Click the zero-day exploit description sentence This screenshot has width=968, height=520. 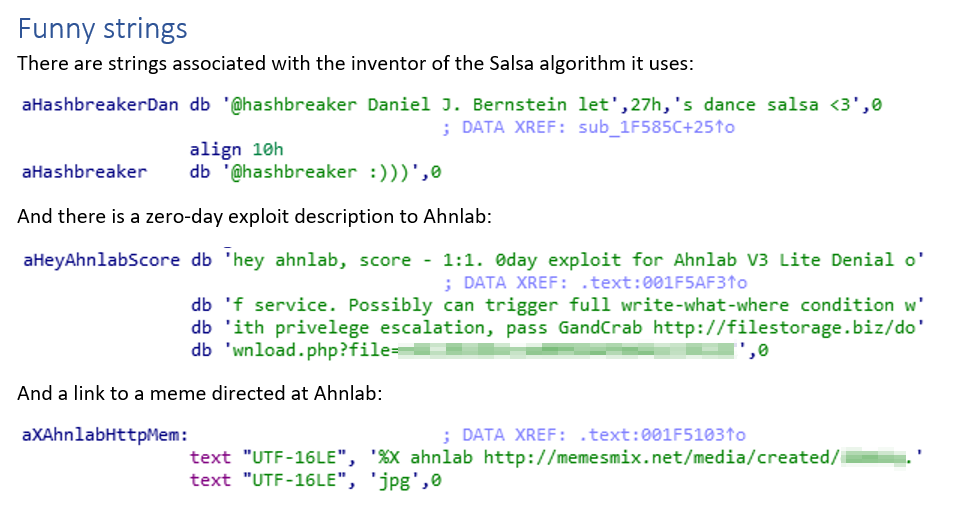click(254, 217)
